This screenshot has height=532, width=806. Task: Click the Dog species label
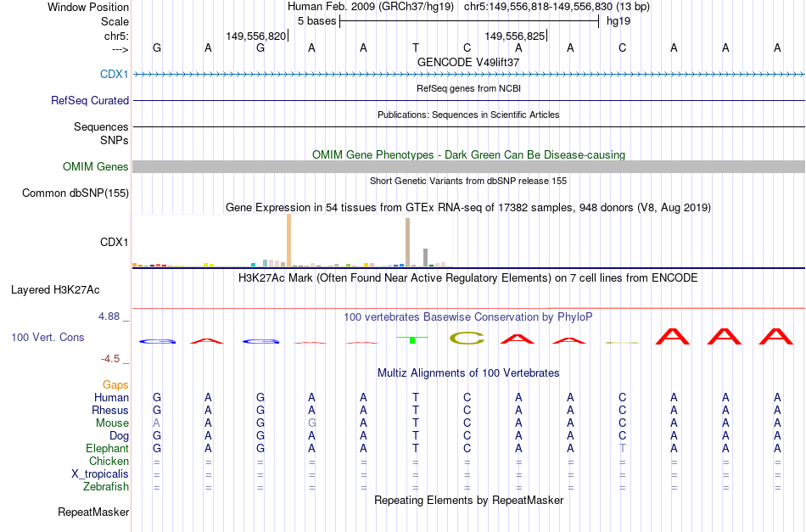click(120, 435)
